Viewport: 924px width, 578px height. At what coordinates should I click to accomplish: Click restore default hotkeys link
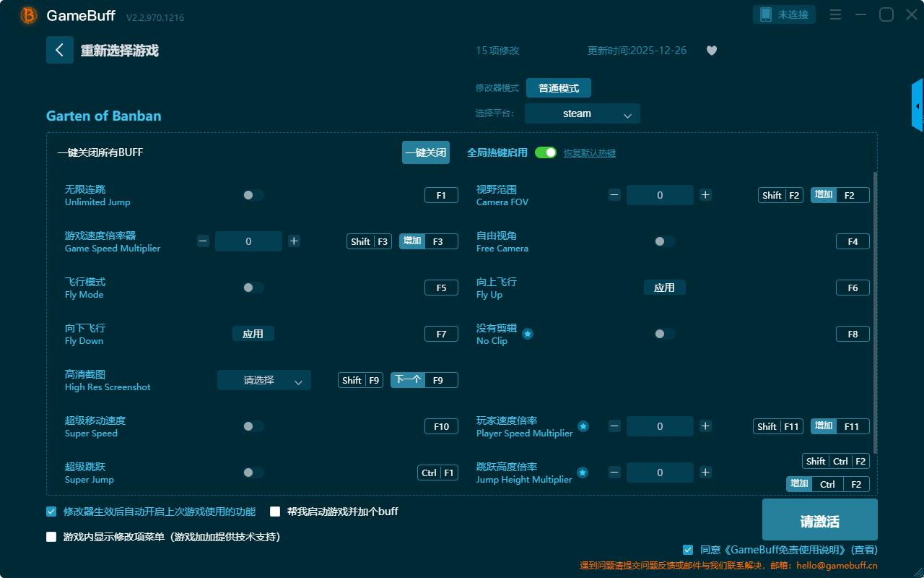[x=589, y=153]
